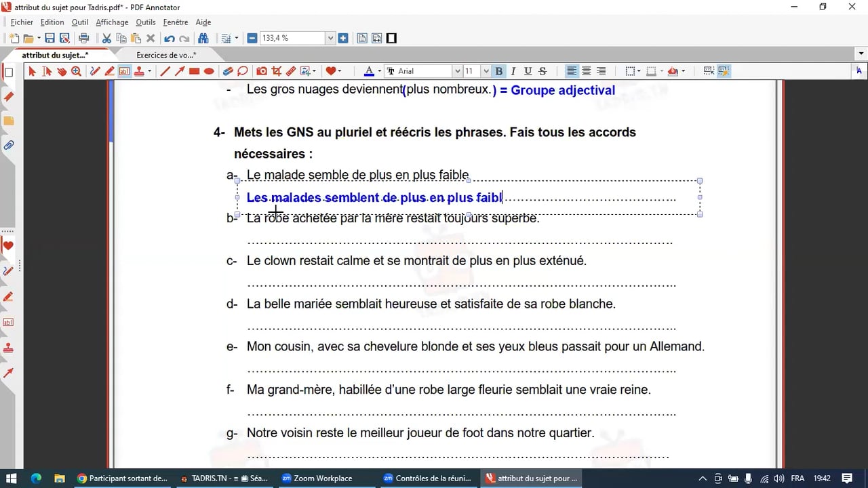Activate the Pan hand tool
Screen dimensions: 868x488
click(62, 71)
